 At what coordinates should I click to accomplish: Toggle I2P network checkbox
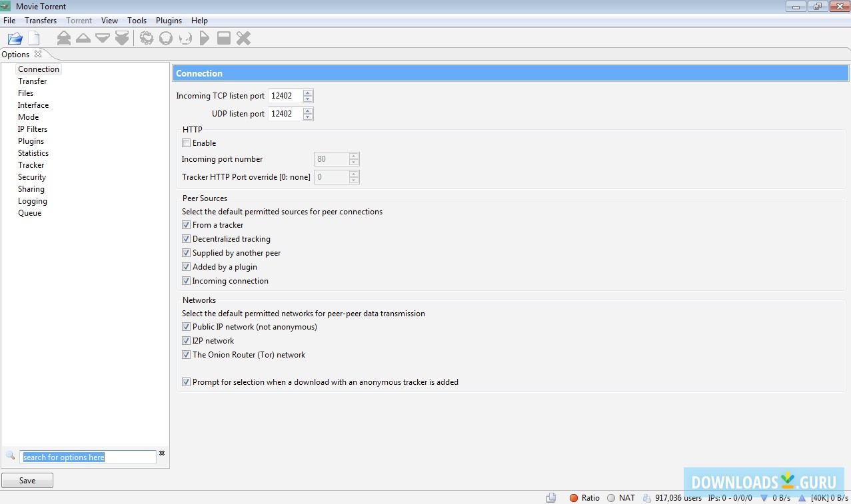187,340
